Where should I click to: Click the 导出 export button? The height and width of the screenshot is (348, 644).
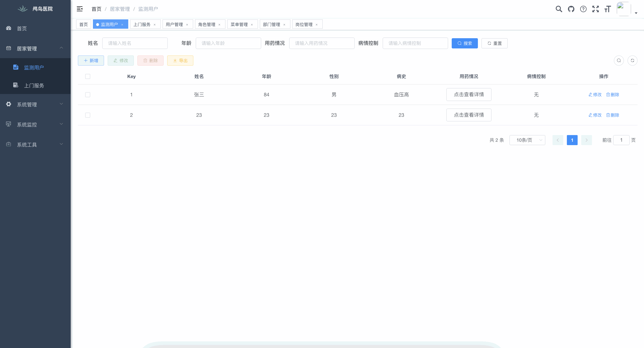click(x=180, y=60)
